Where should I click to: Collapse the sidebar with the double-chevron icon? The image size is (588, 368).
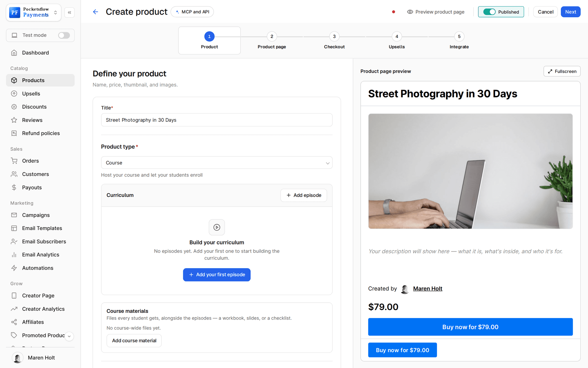click(69, 12)
